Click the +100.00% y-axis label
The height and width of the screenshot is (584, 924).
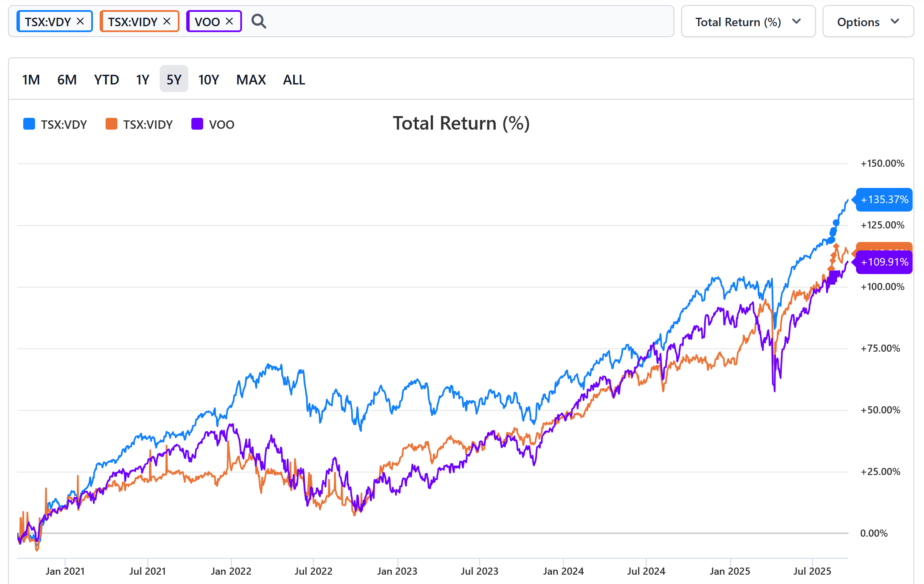[x=882, y=287]
